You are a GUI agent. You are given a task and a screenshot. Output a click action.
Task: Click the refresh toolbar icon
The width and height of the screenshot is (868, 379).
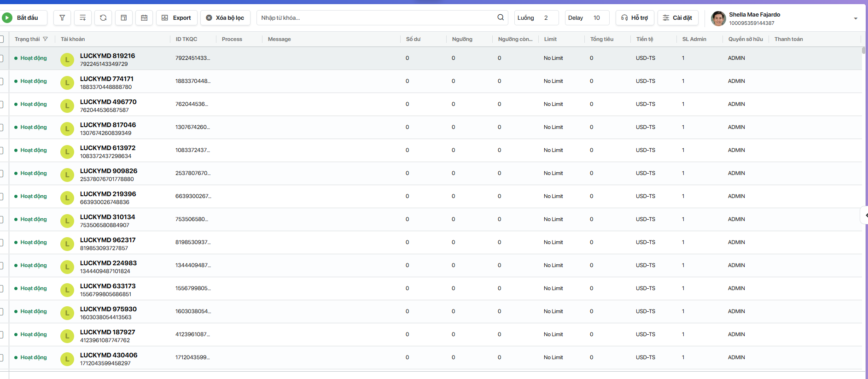(x=103, y=18)
